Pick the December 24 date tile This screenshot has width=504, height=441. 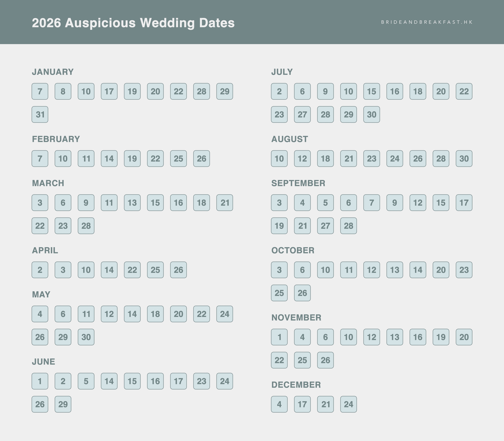click(348, 404)
